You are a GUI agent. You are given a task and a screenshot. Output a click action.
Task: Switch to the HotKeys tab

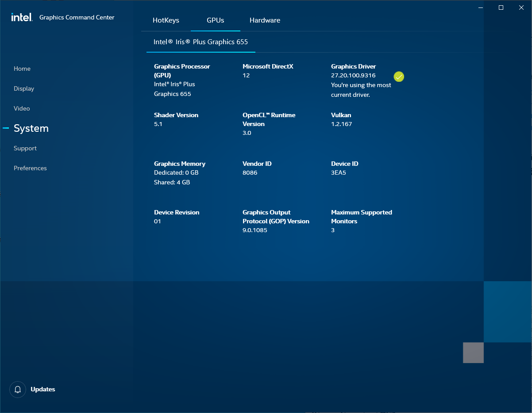166,20
